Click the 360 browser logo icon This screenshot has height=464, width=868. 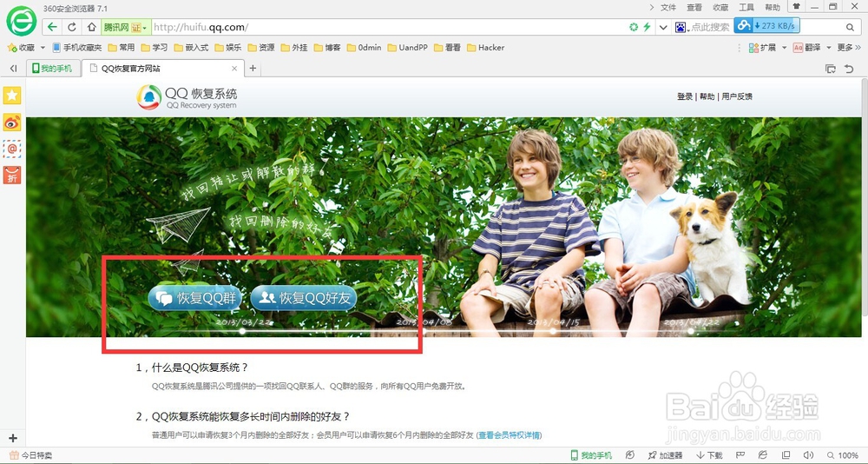[x=21, y=21]
